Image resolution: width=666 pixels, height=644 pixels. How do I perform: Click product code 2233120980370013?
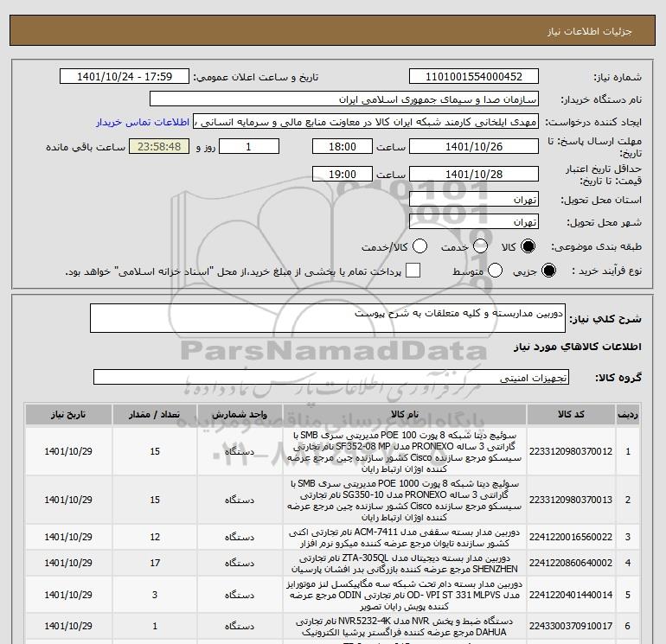click(571, 500)
